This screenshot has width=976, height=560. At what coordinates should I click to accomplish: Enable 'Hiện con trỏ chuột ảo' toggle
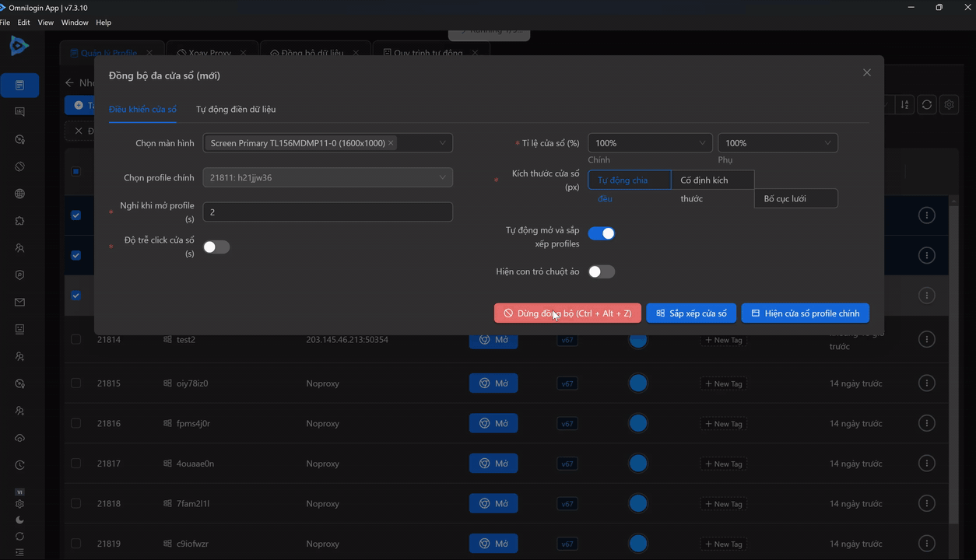point(601,271)
